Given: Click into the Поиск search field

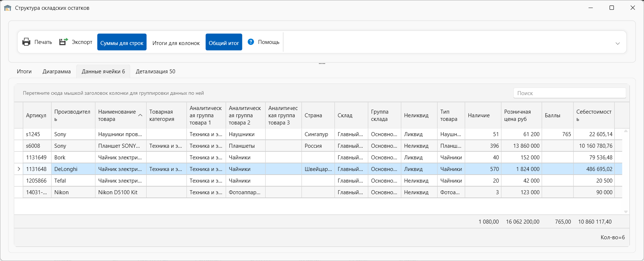Looking at the screenshot, I should tap(570, 93).
